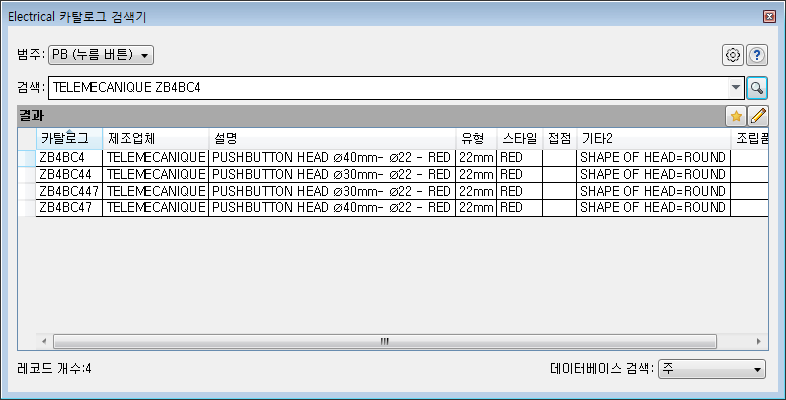Image resolution: width=786 pixels, height=400 pixels.
Task: Click the row selector of ZB4BC4
Action: point(27,157)
